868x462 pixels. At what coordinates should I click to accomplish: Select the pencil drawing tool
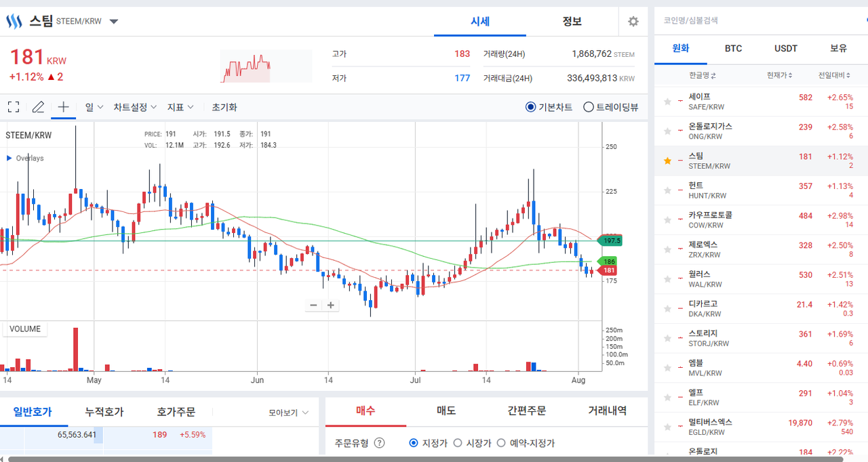point(39,107)
